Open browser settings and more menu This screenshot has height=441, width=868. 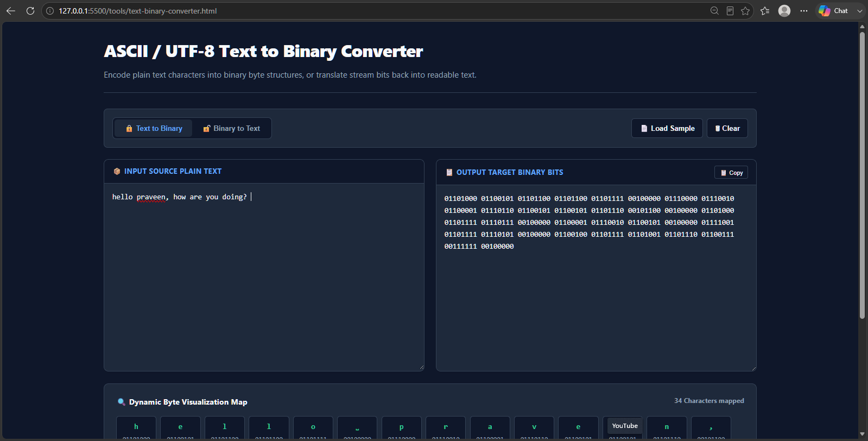point(804,11)
